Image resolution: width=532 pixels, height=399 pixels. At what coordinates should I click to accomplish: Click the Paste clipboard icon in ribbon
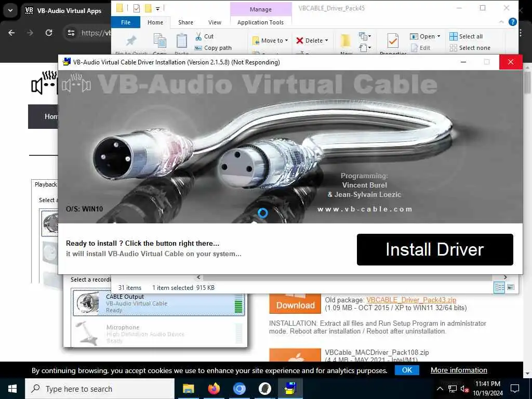pos(181,41)
